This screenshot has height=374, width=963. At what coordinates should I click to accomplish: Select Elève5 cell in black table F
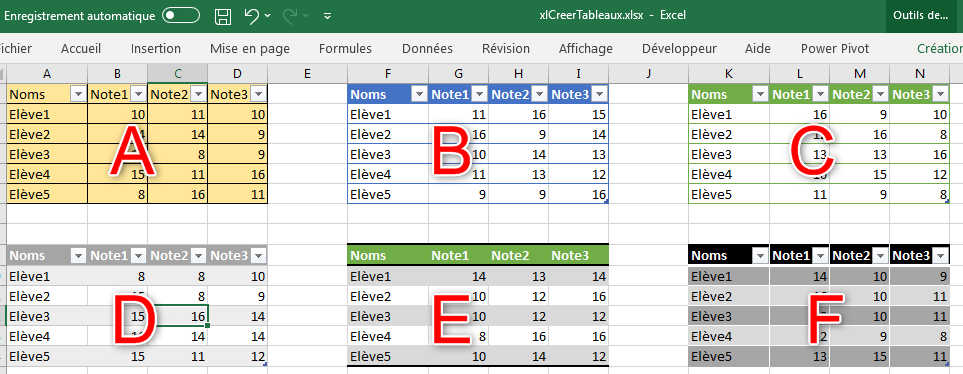728,356
